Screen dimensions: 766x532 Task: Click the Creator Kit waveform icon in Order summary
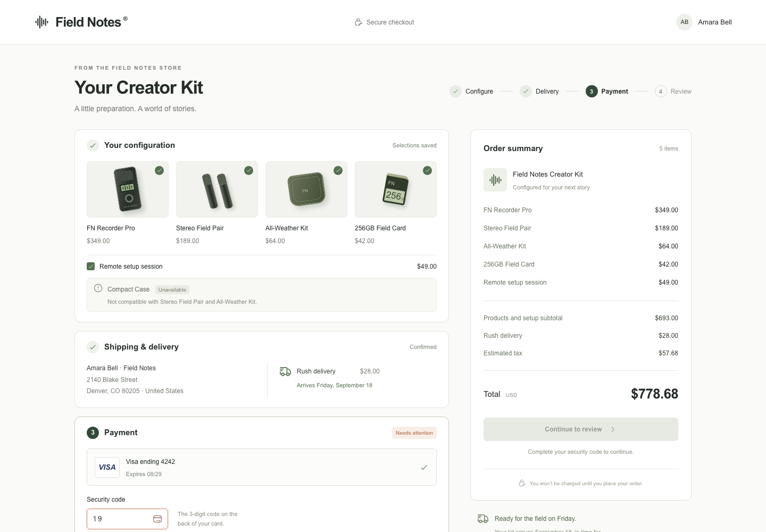495,180
